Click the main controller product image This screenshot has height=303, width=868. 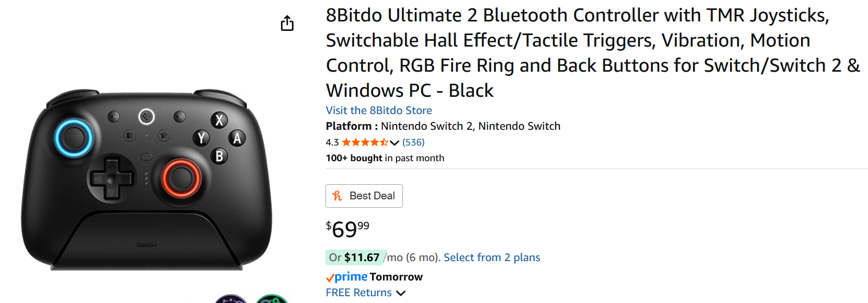pos(146,179)
